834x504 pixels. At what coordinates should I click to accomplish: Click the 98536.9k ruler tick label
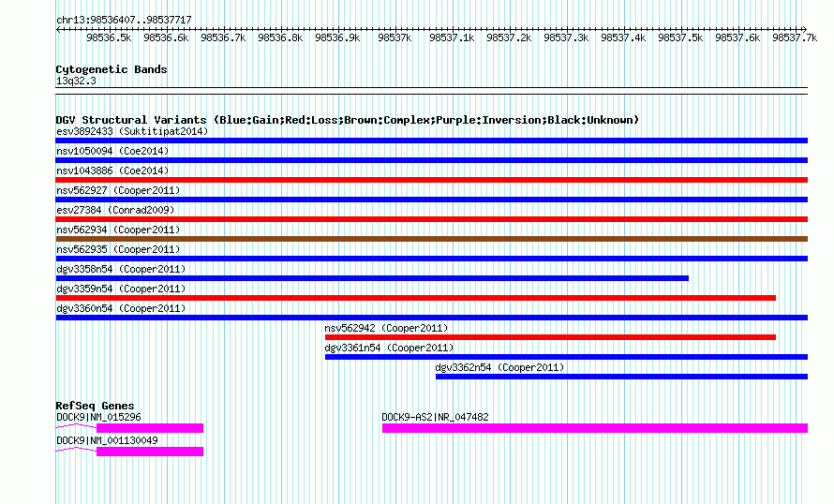337,37
